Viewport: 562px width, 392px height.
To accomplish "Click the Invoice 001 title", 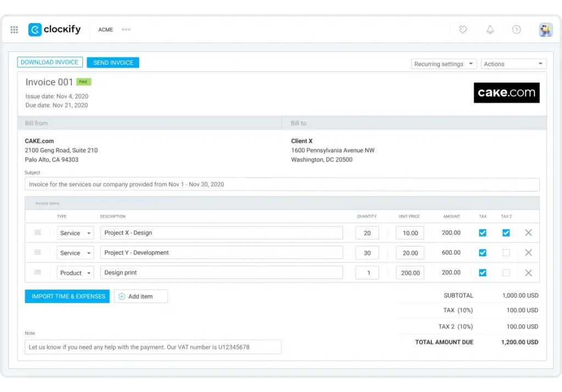I will 49,82.
